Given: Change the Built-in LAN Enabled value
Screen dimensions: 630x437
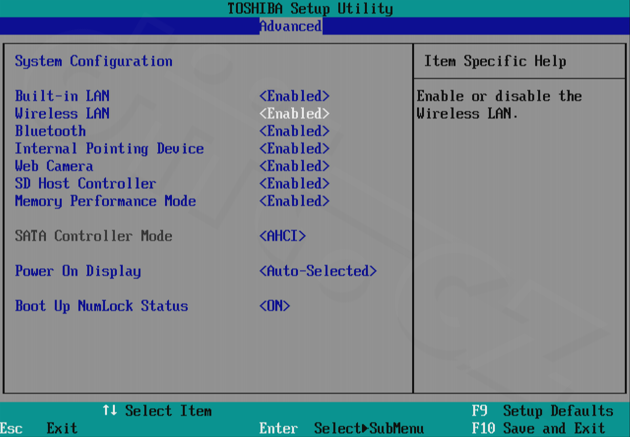Looking at the screenshot, I should (x=294, y=96).
